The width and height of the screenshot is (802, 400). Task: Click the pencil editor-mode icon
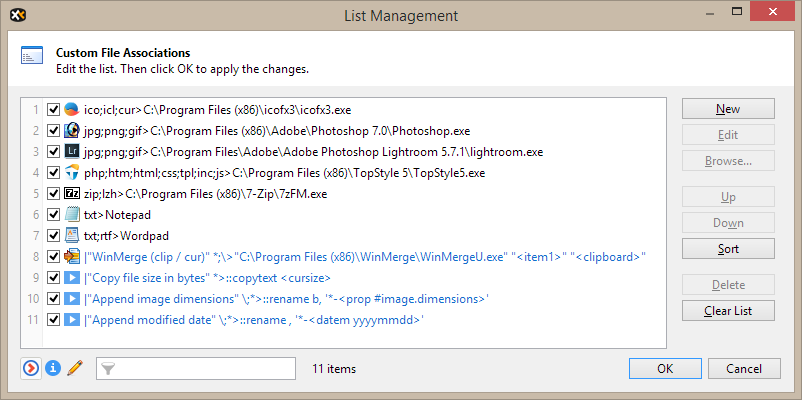point(74,369)
